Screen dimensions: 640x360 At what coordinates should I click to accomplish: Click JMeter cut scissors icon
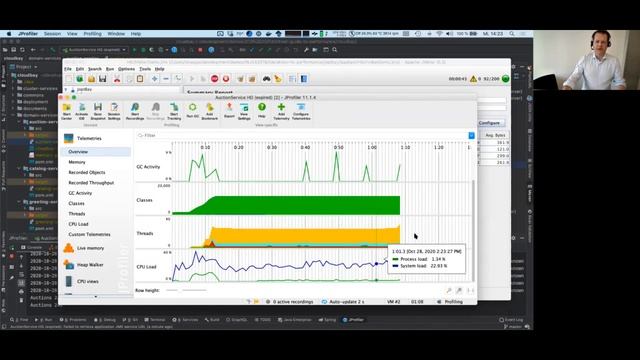coord(117,79)
